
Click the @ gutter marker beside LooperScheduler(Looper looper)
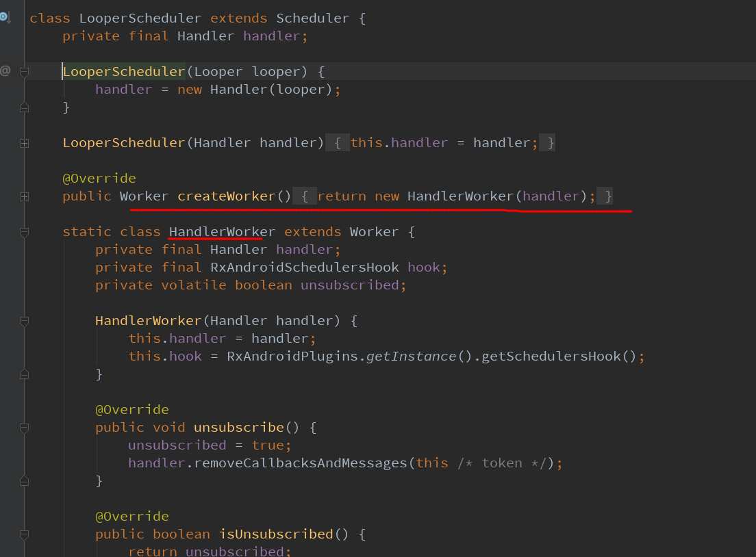point(5,71)
